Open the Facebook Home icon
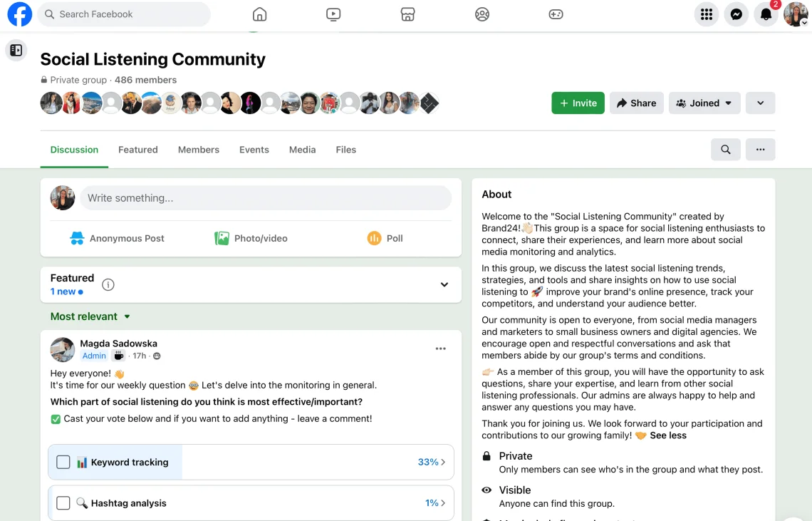The image size is (812, 521). point(260,14)
